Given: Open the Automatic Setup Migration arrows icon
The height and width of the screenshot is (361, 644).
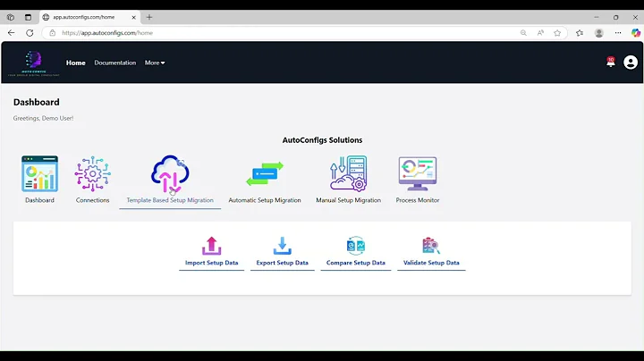Looking at the screenshot, I should coord(265,173).
